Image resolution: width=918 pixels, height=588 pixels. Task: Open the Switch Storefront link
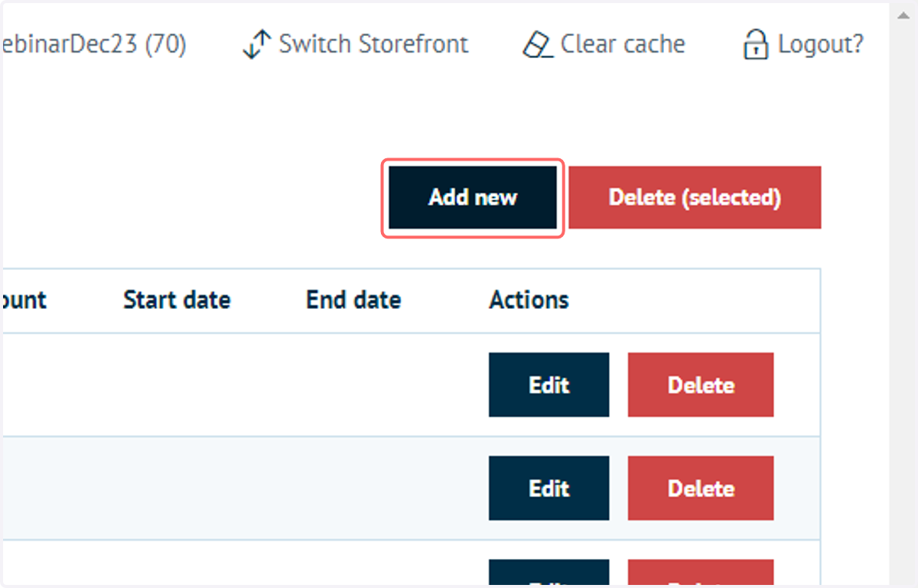pos(356,44)
